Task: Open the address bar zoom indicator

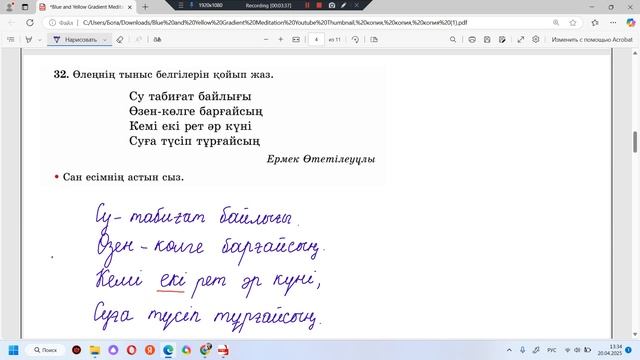Action: [x=556, y=23]
